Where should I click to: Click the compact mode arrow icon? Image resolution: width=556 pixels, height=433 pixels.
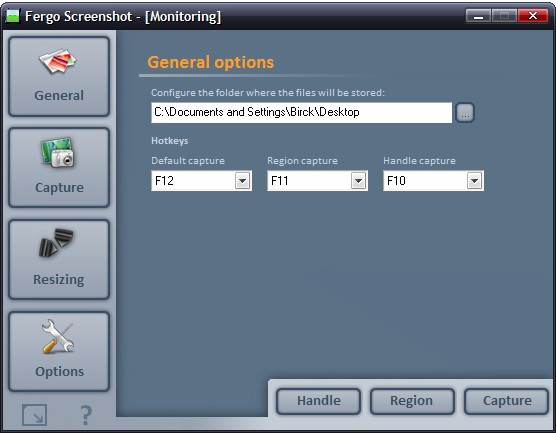click(34, 415)
